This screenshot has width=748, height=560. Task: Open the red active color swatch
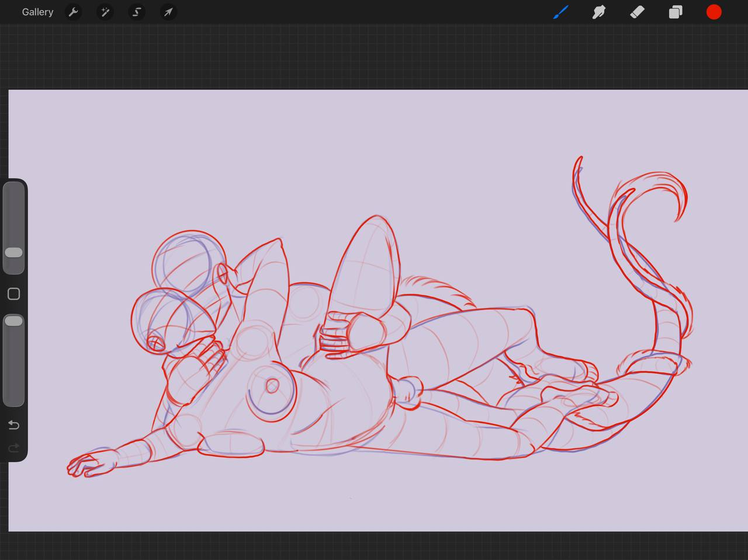pos(714,12)
